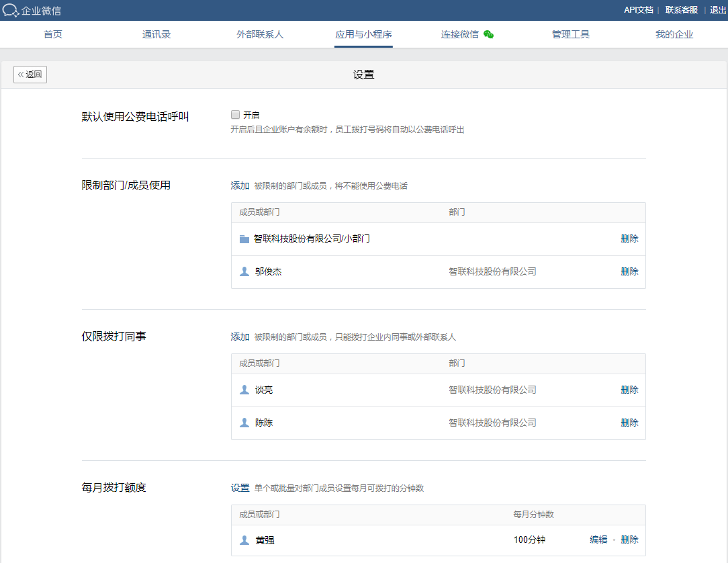Switch to the 管理工具 tab

tap(571, 34)
